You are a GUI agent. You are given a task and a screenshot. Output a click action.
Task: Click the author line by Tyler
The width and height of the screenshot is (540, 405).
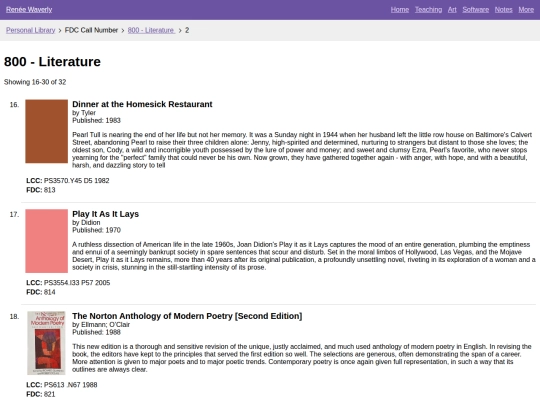coord(84,113)
